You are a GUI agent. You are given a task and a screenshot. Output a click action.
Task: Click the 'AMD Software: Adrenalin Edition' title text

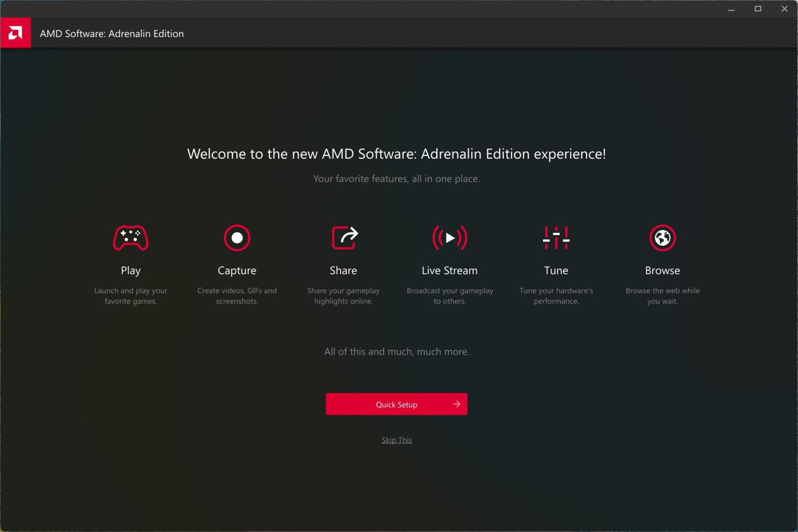[x=111, y=33]
